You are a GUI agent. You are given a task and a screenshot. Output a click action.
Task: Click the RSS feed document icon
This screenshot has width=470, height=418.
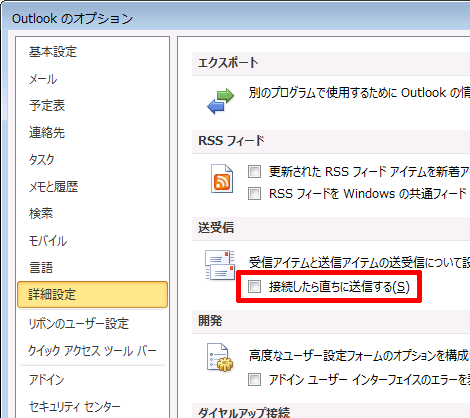(x=222, y=179)
